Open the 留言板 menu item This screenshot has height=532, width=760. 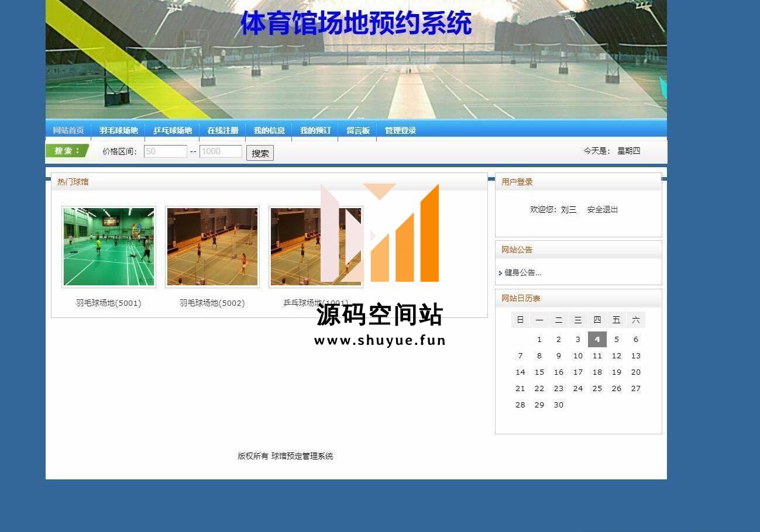coord(358,130)
